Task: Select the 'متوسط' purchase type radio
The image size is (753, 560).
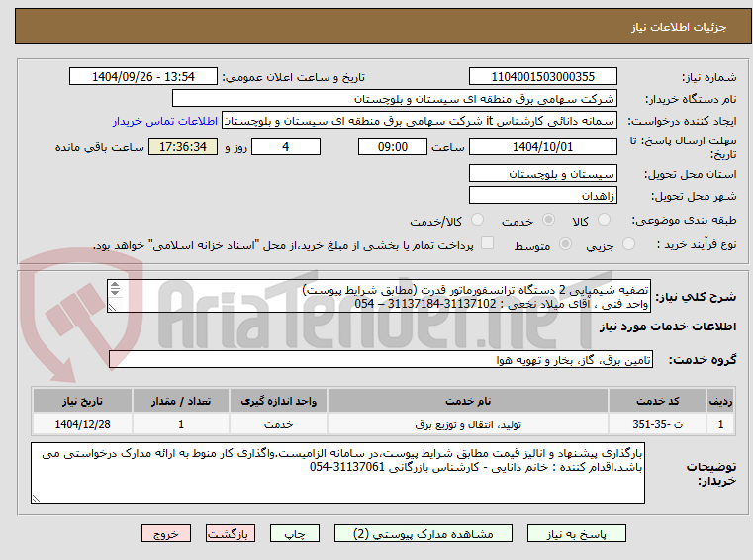Action: pos(566,244)
